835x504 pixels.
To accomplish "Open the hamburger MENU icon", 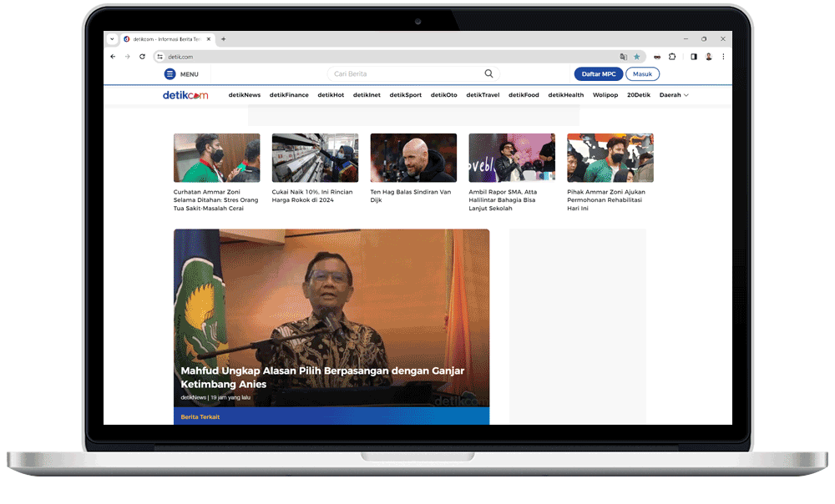I will (x=170, y=74).
